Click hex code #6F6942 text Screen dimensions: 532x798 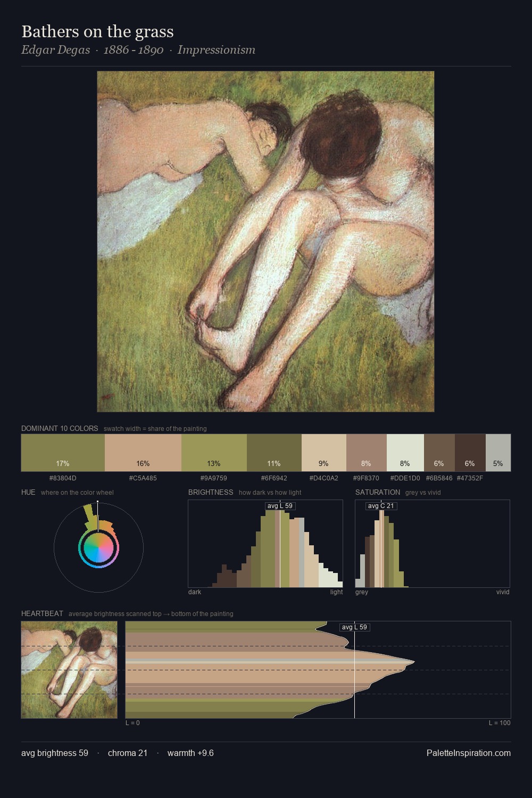click(274, 478)
